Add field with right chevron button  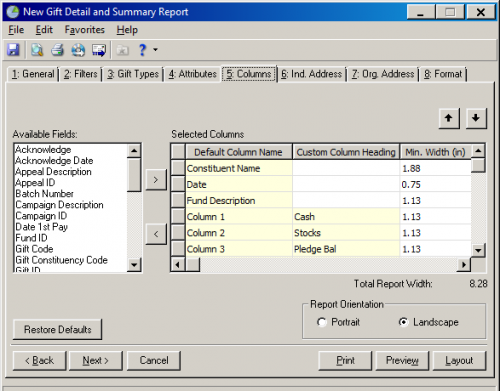point(156,180)
